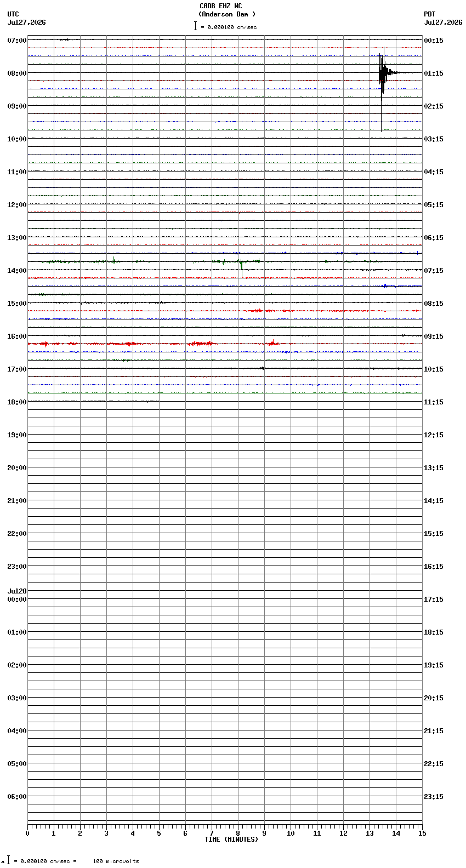
Task: Click the '09:15' PDT row label
Action: pyautogui.click(x=434, y=336)
